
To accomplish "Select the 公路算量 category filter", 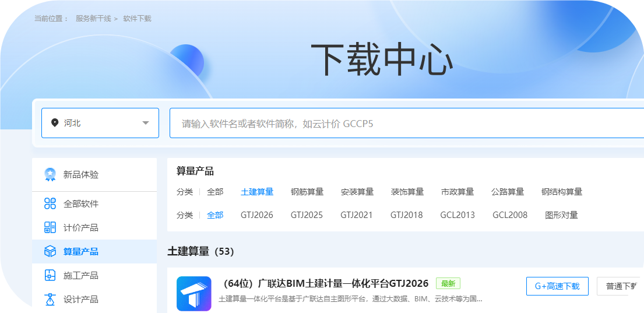I will point(508,192).
